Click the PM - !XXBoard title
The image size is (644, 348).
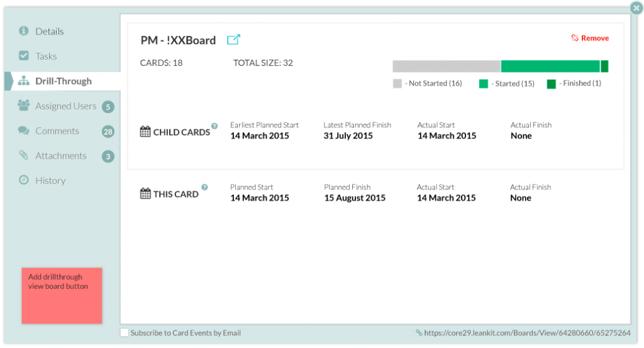click(x=178, y=40)
